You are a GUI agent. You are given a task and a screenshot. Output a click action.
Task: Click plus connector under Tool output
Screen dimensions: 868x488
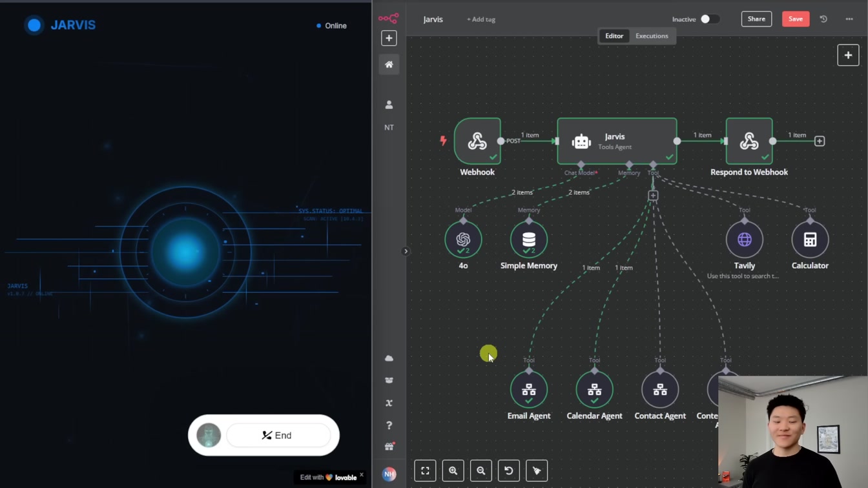[653, 195]
